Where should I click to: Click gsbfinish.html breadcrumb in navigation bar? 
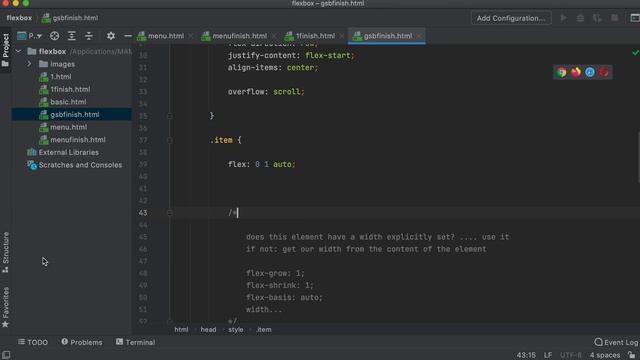[x=70, y=18]
